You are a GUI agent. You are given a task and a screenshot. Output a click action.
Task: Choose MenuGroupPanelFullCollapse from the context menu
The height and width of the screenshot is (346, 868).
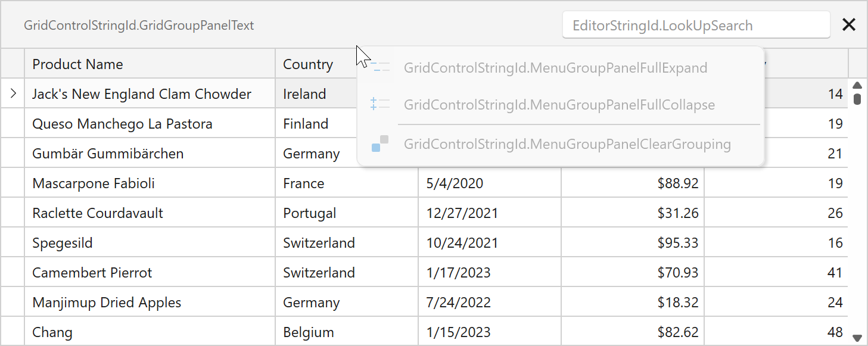[x=559, y=105]
